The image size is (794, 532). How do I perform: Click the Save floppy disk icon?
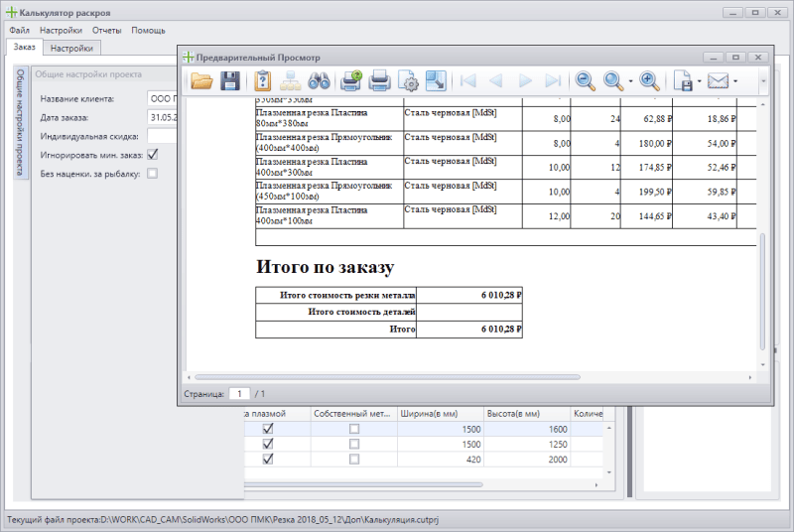coord(229,81)
